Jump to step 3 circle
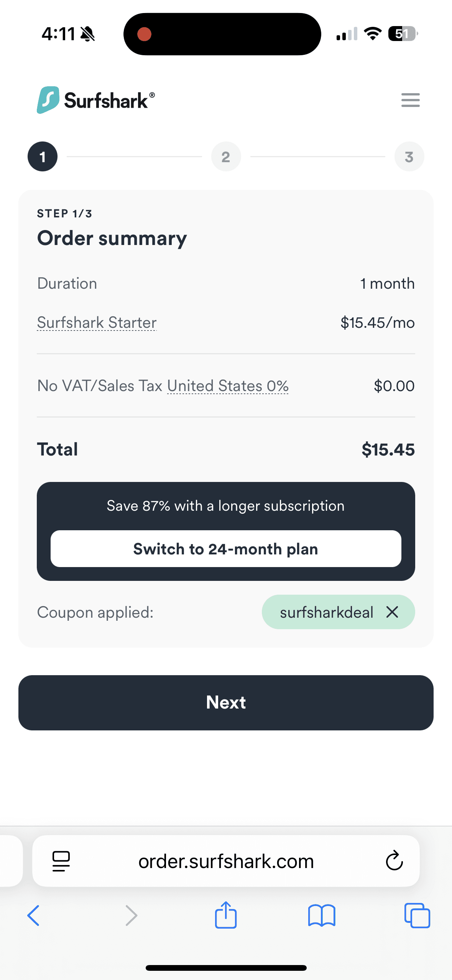Image resolution: width=452 pixels, height=980 pixels. pos(409,156)
